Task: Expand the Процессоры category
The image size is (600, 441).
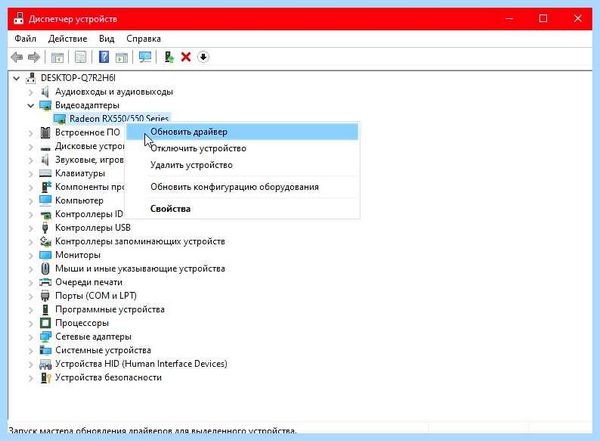Action: [x=31, y=323]
